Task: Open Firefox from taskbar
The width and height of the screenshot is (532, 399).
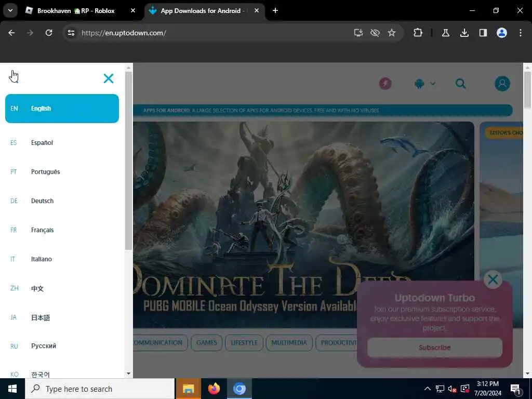Action: click(x=214, y=389)
